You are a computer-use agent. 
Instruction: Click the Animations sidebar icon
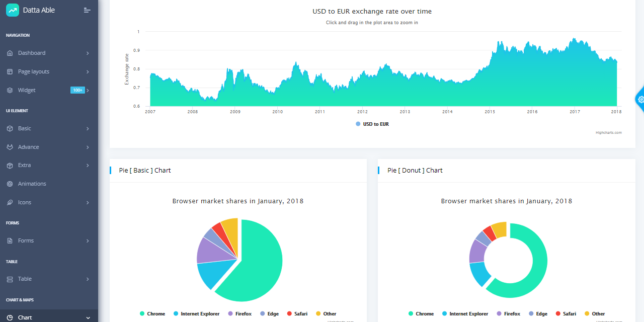pyautogui.click(x=10, y=183)
